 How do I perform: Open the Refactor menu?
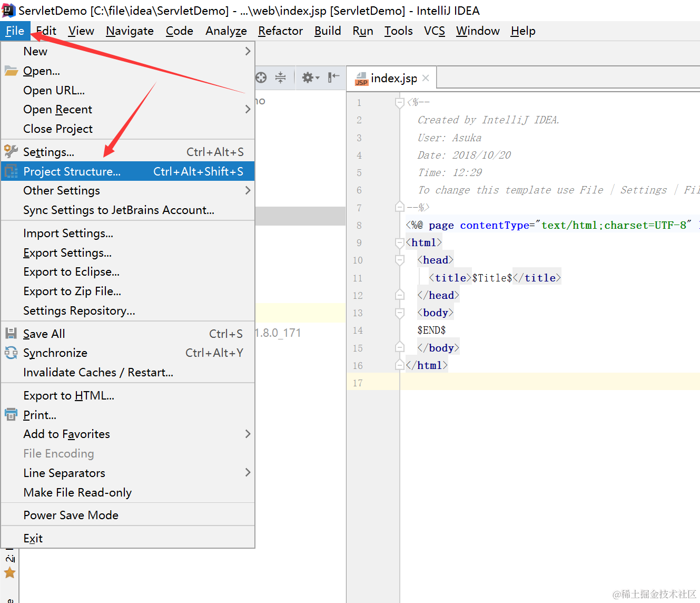(280, 31)
